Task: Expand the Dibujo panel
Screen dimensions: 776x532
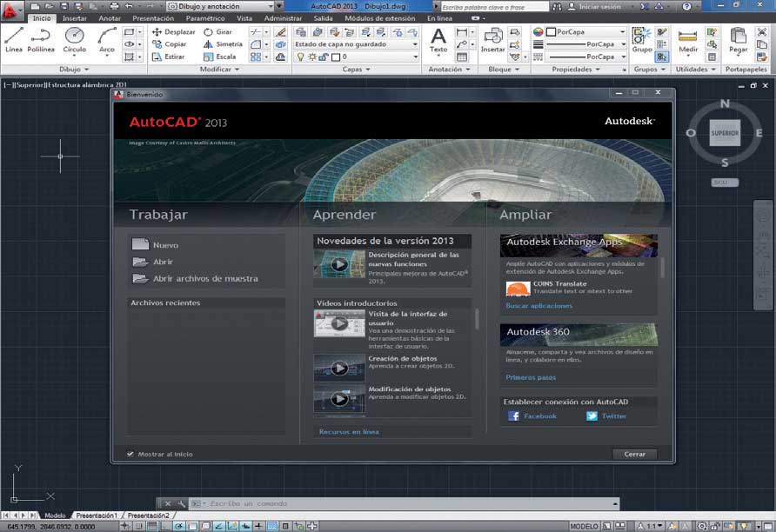Action: click(x=74, y=70)
